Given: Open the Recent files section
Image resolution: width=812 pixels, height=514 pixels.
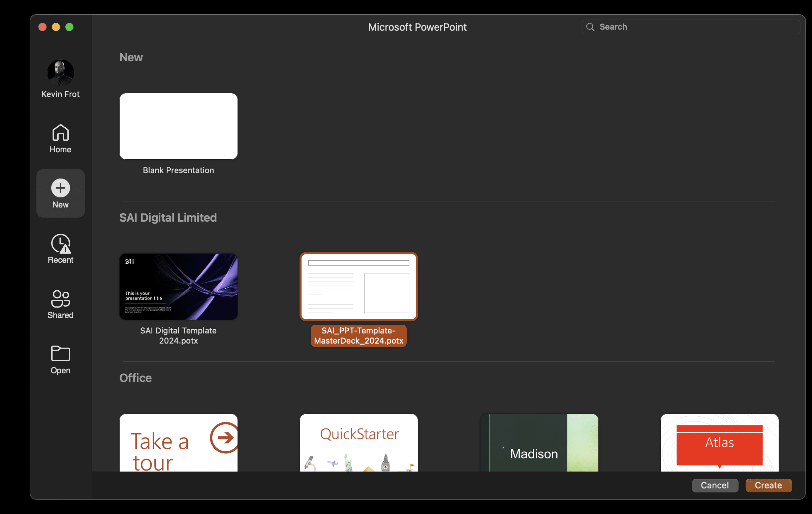Looking at the screenshot, I should [60, 249].
